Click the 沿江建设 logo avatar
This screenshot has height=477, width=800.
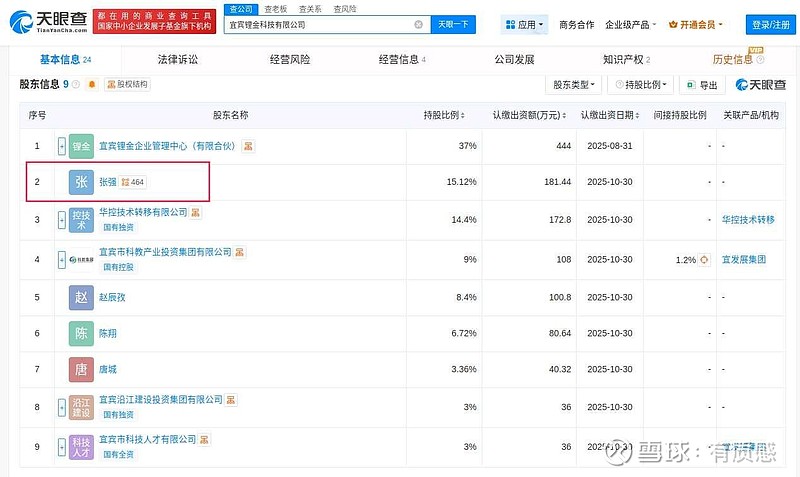[x=81, y=407]
